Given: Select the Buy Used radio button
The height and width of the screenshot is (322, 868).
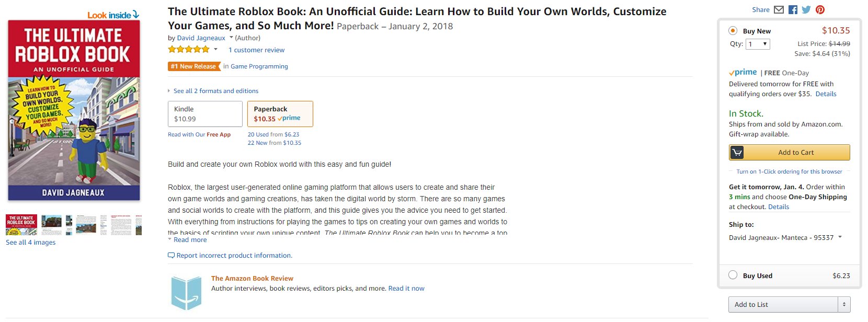Looking at the screenshot, I should click(x=733, y=275).
